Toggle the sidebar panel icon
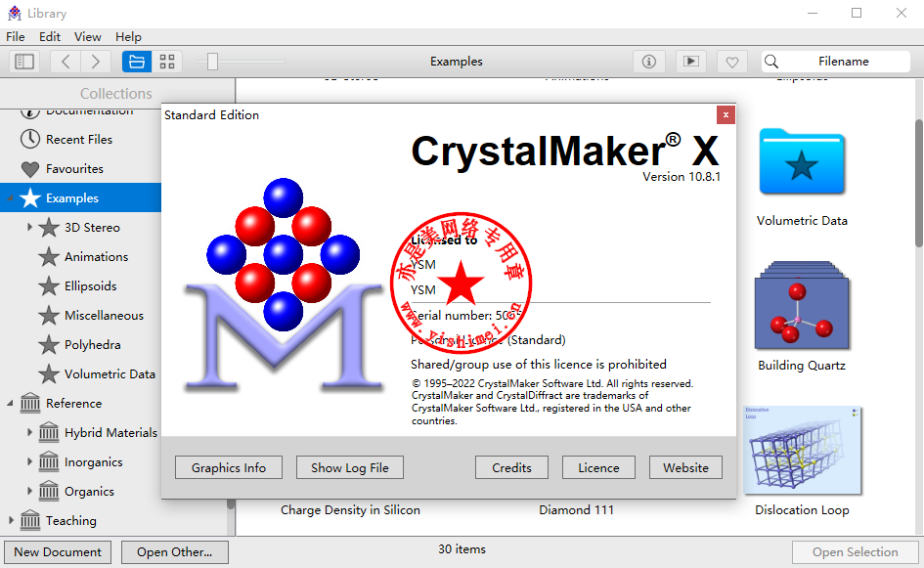This screenshot has width=924, height=568. coord(24,62)
